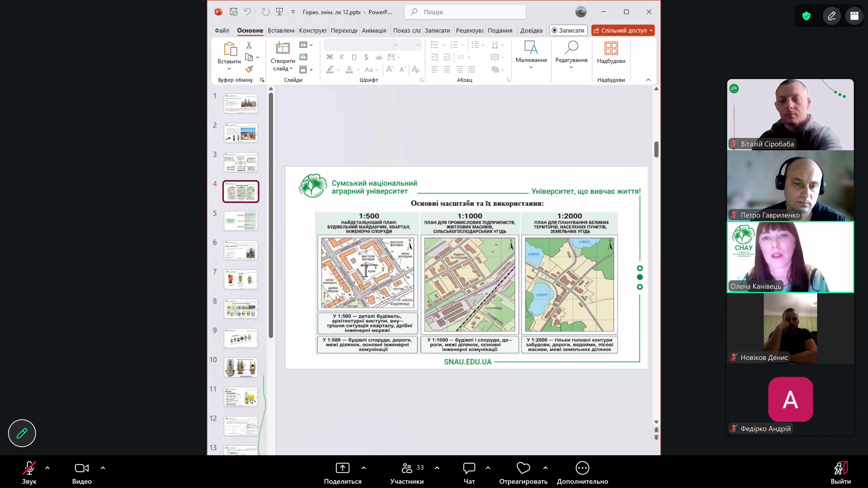This screenshot has height=488, width=868.
Task: Start slideshow from beginning icon
Action: point(279,12)
